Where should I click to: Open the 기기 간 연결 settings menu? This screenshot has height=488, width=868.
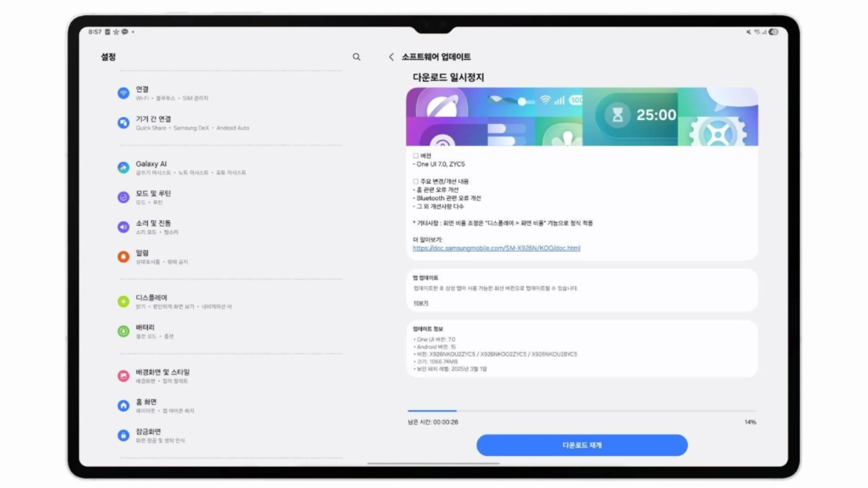click(x=231, y=123)
